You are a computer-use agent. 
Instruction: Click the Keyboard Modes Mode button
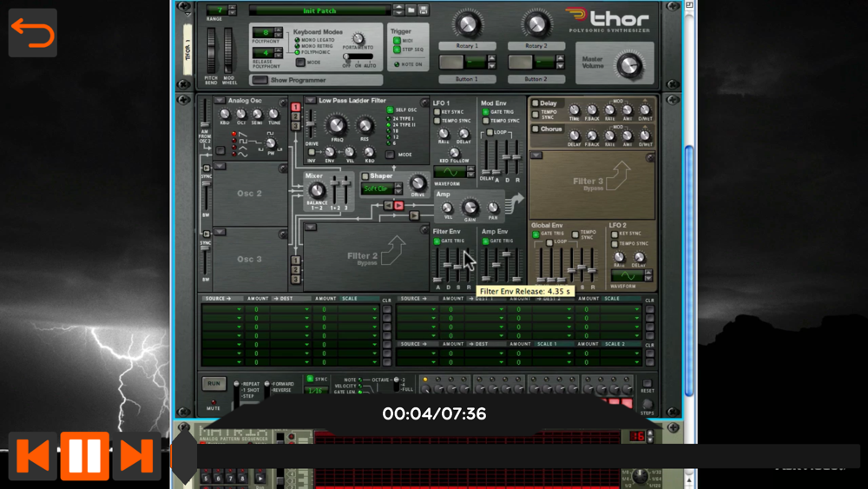click(x=300, y=62)
